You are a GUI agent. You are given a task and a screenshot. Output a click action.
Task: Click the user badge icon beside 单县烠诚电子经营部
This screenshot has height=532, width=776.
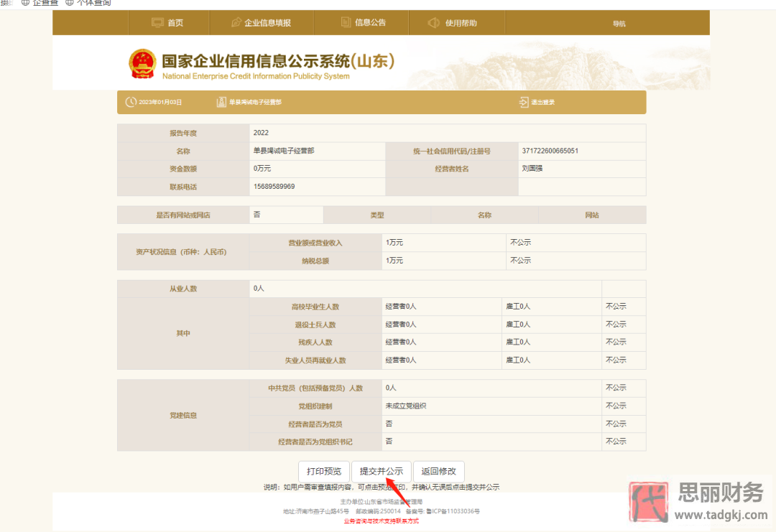point(220,101)
